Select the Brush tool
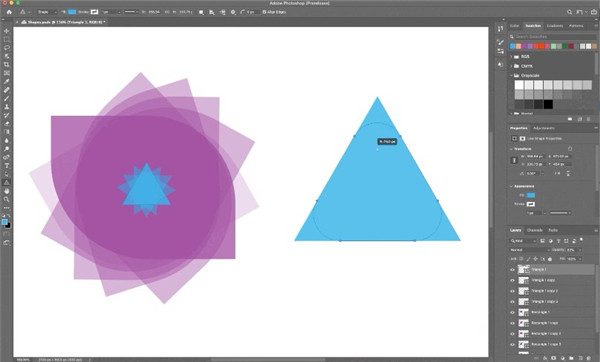The image size is (600, 362). 7,98
